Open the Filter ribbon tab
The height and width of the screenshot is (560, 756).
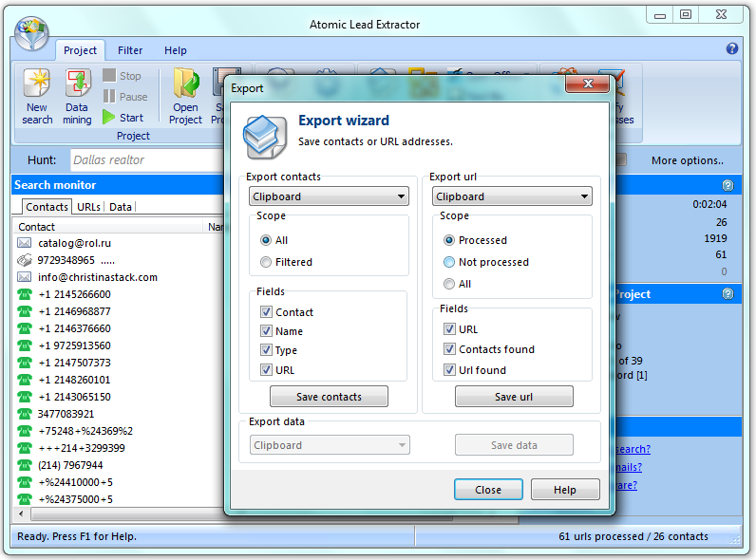point(130,50)
